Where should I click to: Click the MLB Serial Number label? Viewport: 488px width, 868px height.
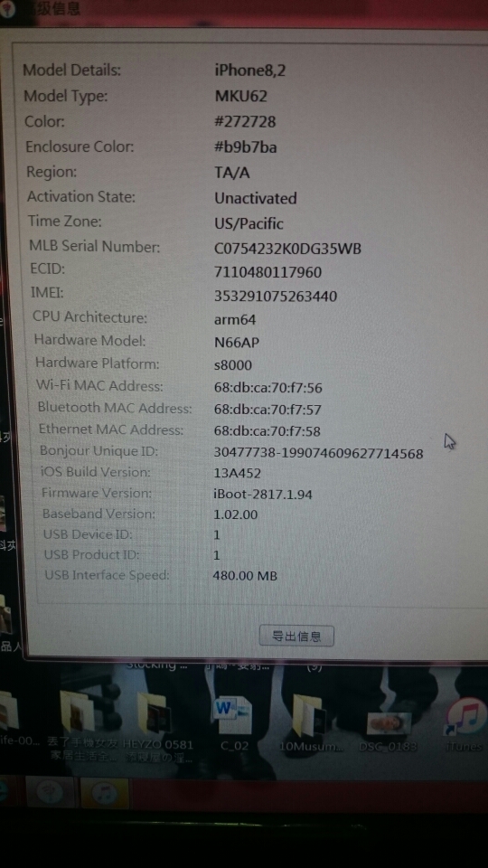coord(95,246)
